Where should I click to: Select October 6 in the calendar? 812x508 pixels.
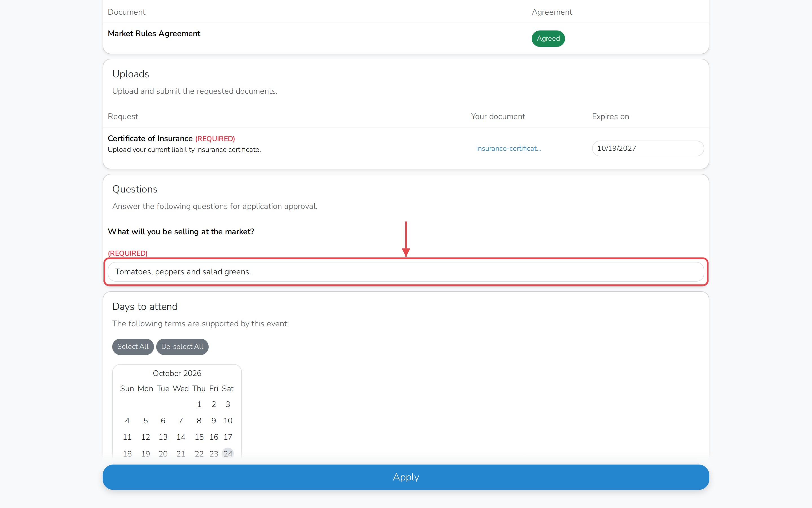pyautogui.click(x=163, y=421)
